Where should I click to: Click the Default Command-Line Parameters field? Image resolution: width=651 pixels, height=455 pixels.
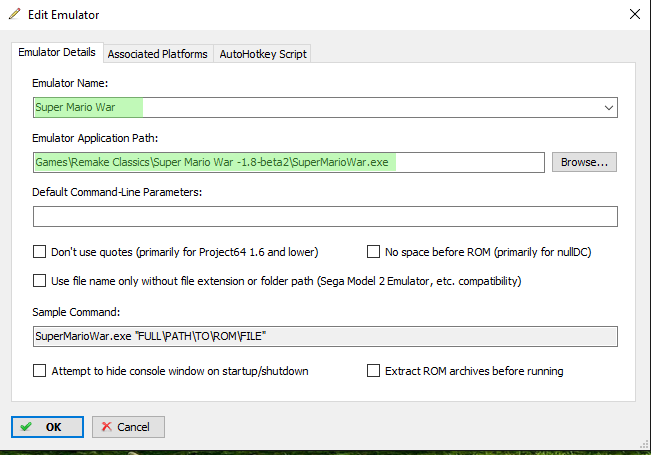(326, 216)
